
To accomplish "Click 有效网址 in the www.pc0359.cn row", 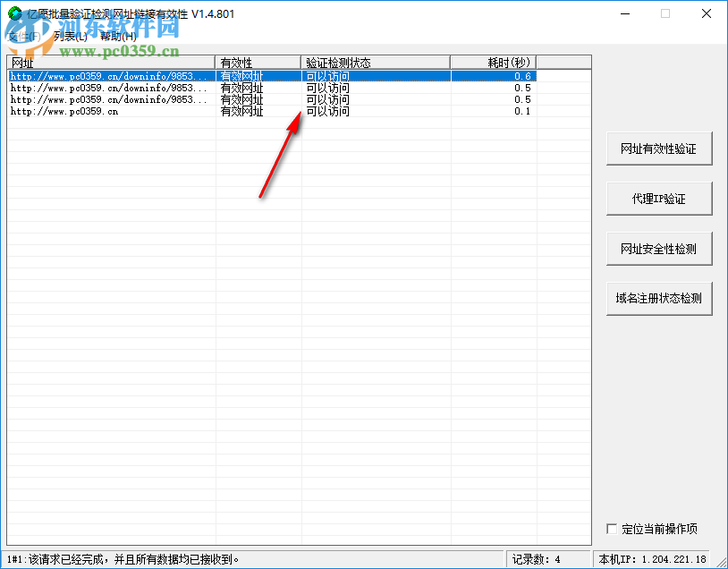I will [x=241, y=112].
